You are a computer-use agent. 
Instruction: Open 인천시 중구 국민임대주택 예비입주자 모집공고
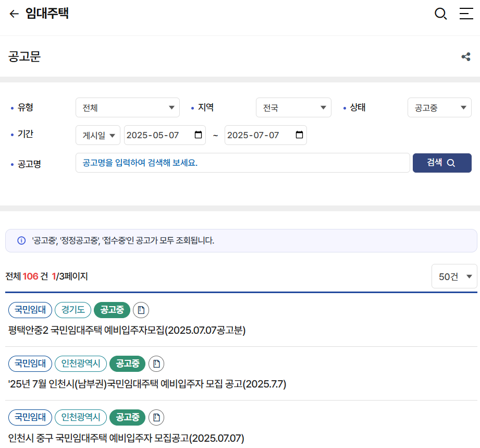pos(126,438)
